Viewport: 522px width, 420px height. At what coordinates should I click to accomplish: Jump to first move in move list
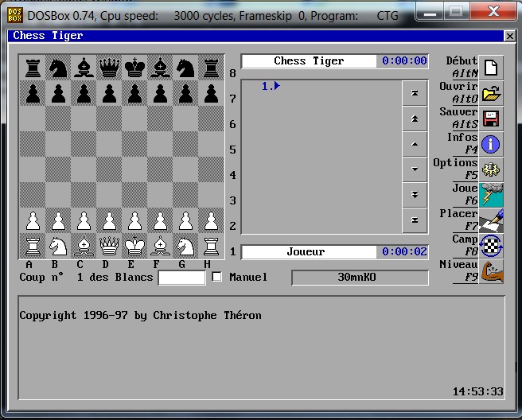click(x=415, y=93)
